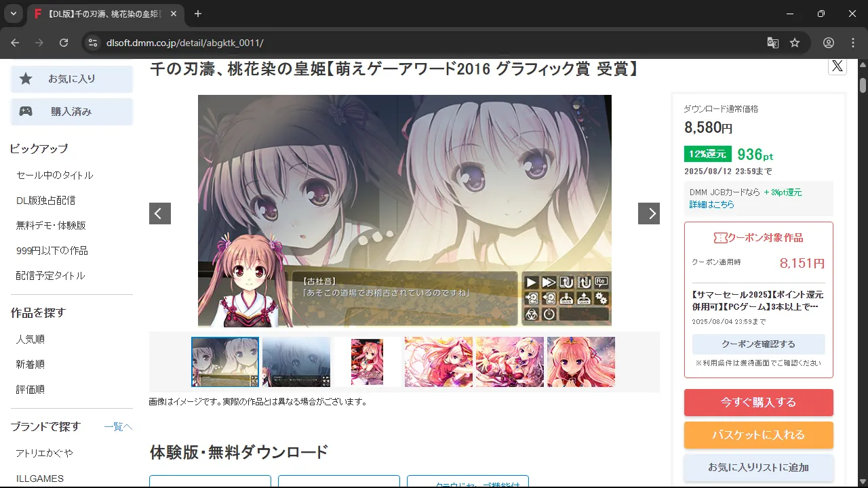Open brand アトリエかぐや
Viewport: 868px width, 488px height.
click(45, 453)
